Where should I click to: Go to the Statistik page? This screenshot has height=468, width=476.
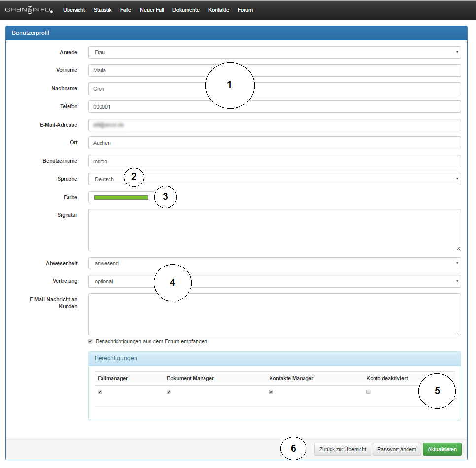[102, 10]
